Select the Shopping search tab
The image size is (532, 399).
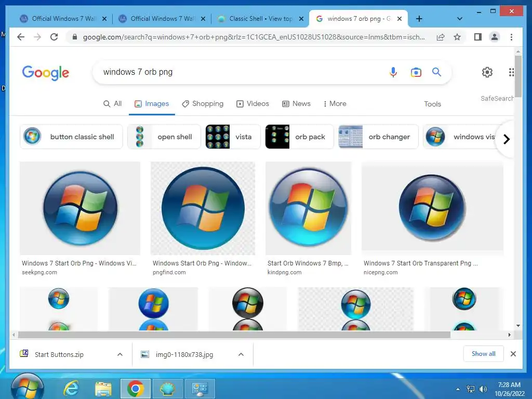pos(203,103)
